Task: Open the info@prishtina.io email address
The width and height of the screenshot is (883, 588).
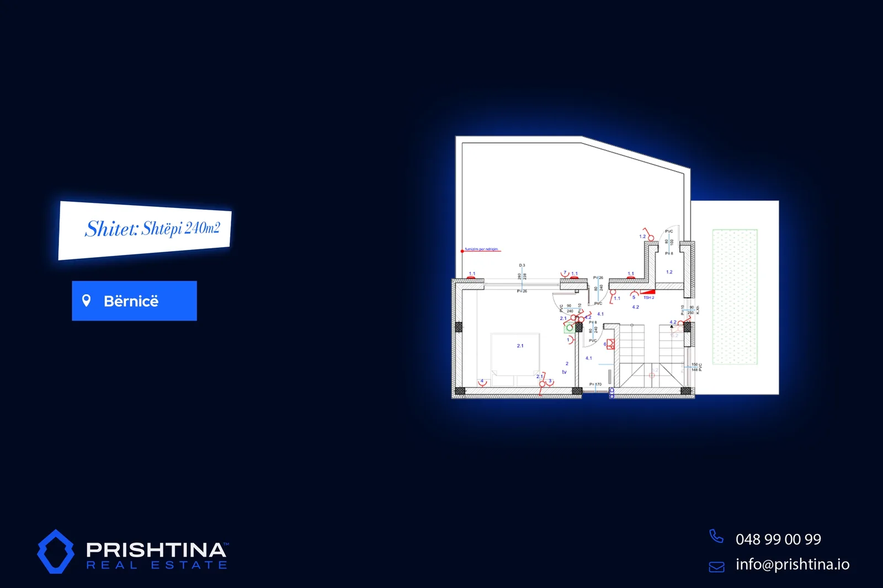Action: (792, 565)
